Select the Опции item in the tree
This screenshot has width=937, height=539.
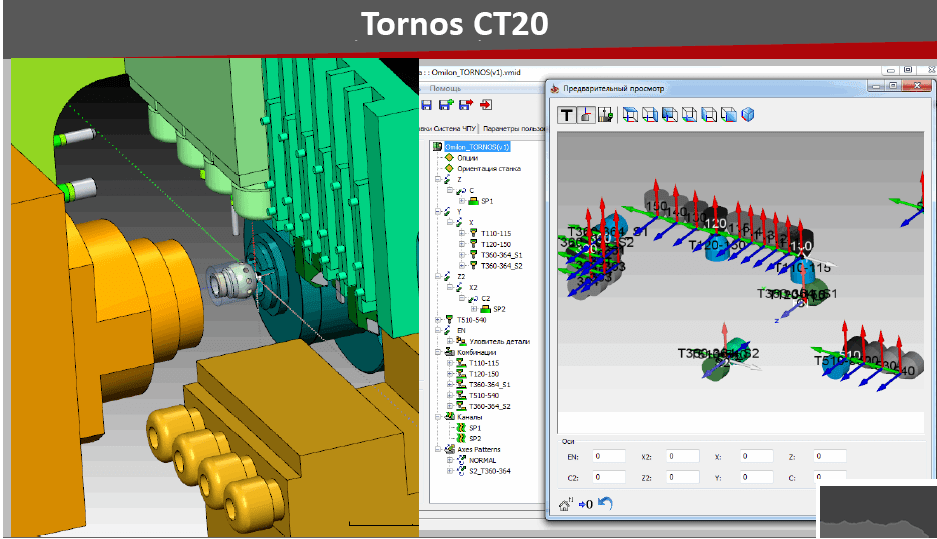pyautogui.click(x=466, y=158)
